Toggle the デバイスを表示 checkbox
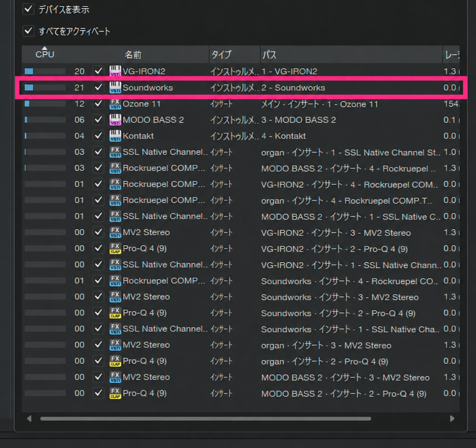The image size is (476, 448). 28,9
